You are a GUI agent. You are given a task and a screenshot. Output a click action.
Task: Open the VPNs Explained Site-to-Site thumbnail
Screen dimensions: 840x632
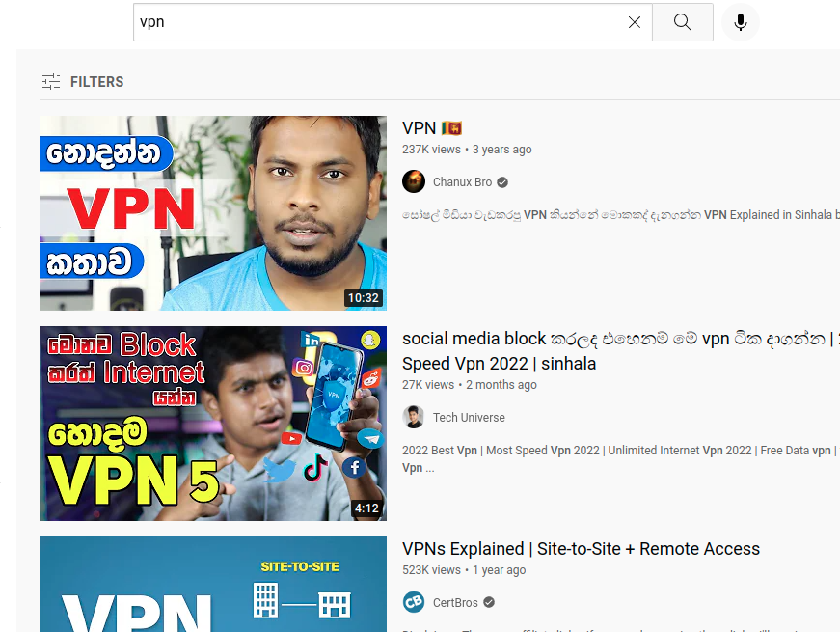213,585
